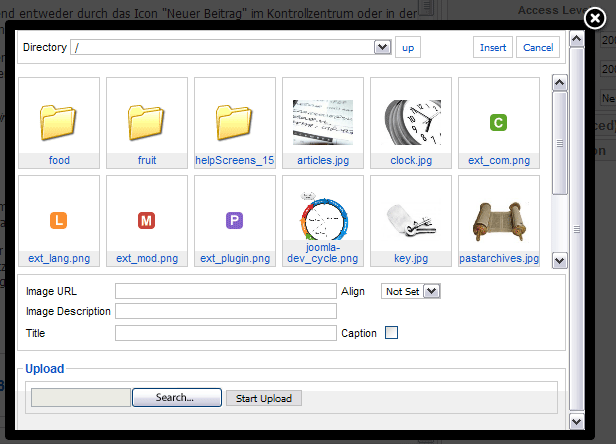
Task: Close the modal with the X icon
Action: tap(595, 18)
